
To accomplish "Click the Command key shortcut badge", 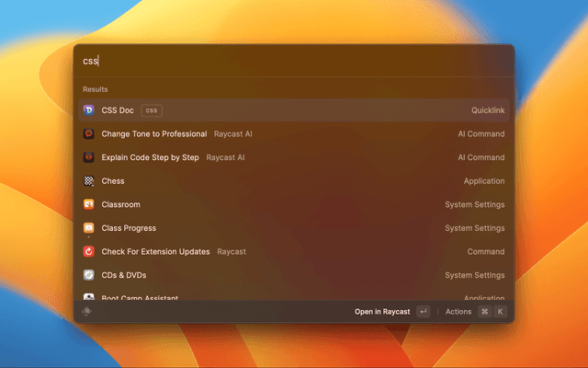I will point(484,312).
